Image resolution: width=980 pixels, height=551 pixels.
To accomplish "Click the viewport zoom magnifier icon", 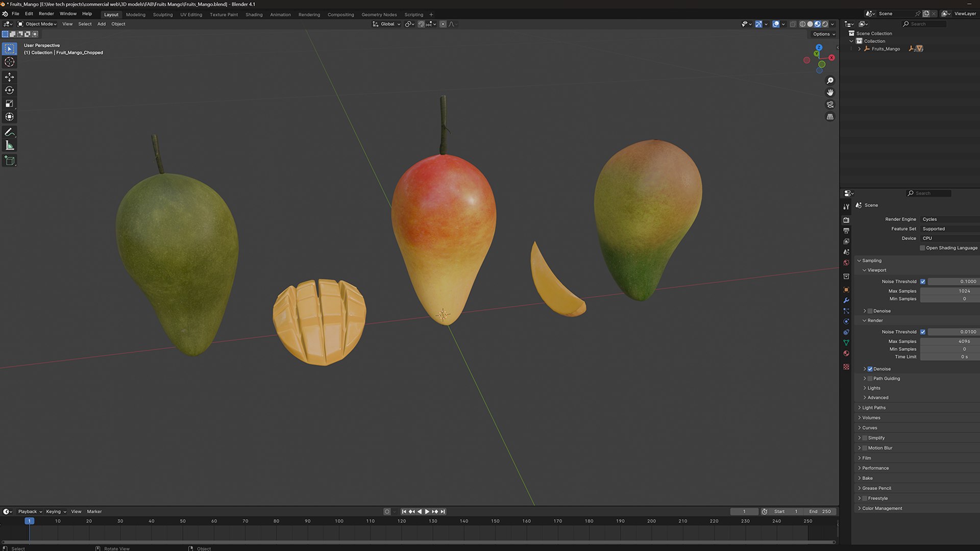I will click(830, 81).
